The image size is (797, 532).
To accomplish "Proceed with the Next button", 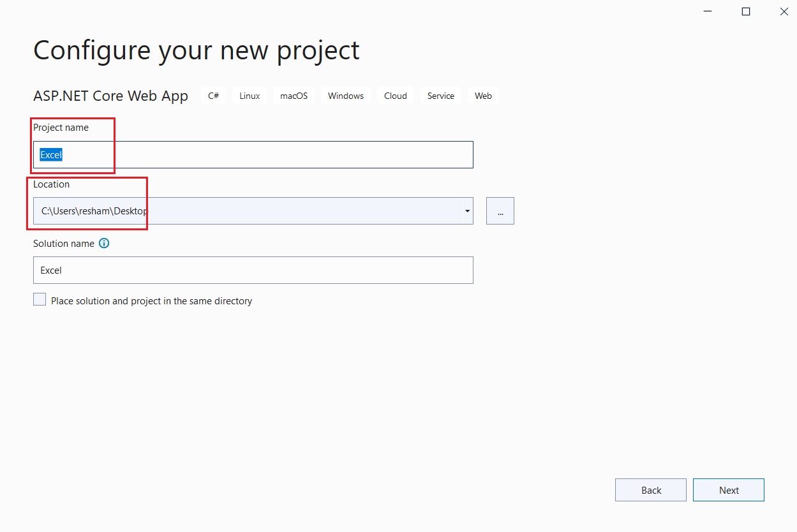I will (x=729, y=490).
